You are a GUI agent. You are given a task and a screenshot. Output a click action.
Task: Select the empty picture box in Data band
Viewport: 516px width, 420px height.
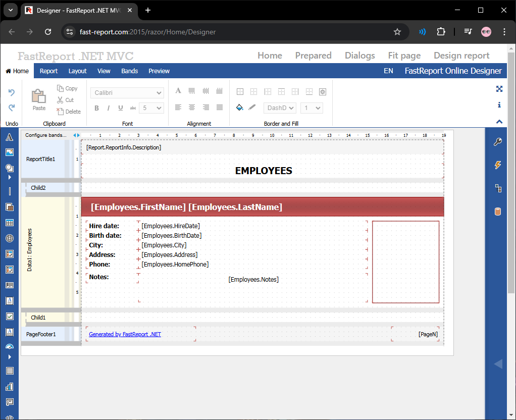405,261
